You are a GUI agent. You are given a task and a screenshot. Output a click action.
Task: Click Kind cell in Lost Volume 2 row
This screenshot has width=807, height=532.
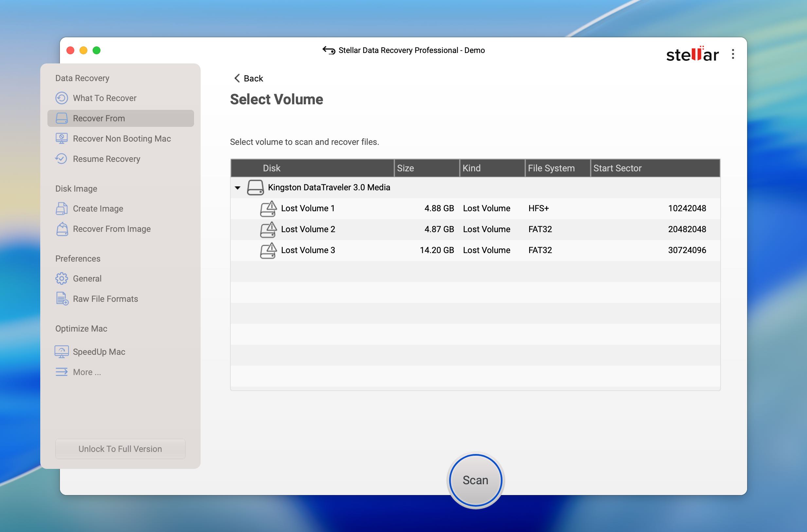click(x=487, y=229)
